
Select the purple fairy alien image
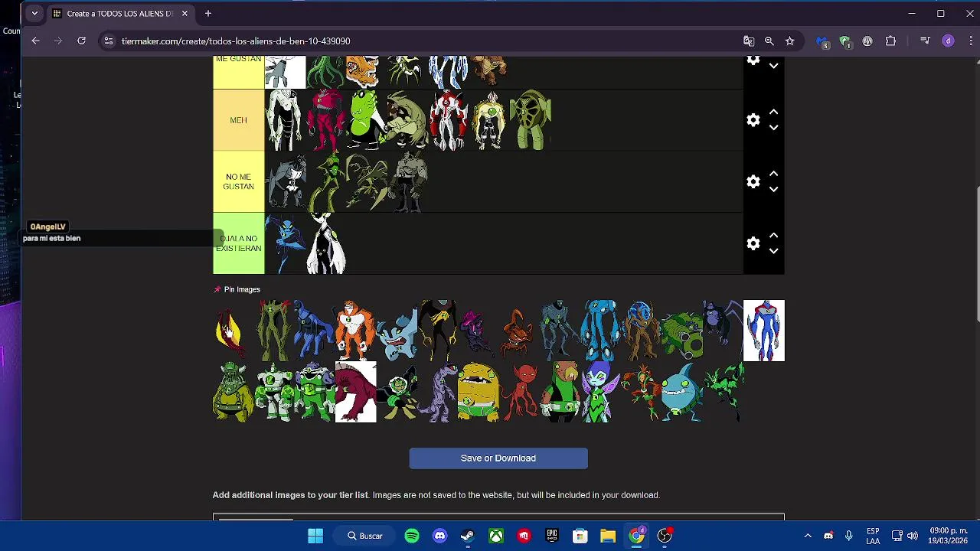[600, 392]
